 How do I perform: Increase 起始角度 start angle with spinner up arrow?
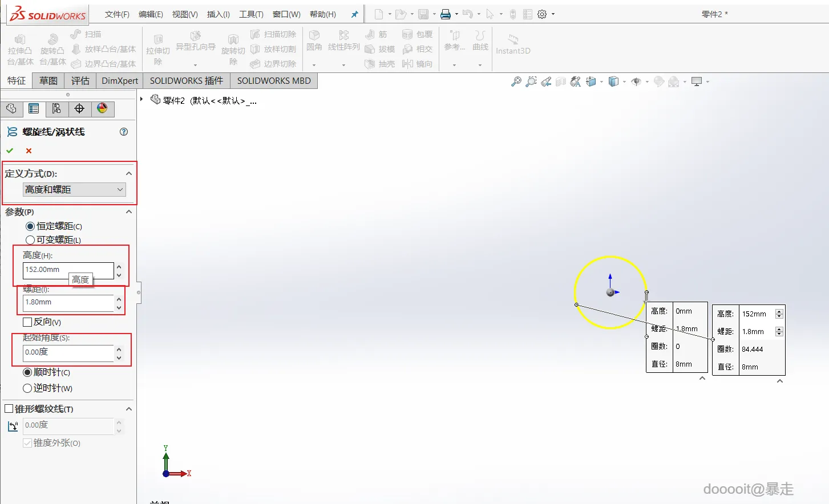point(119,349)
